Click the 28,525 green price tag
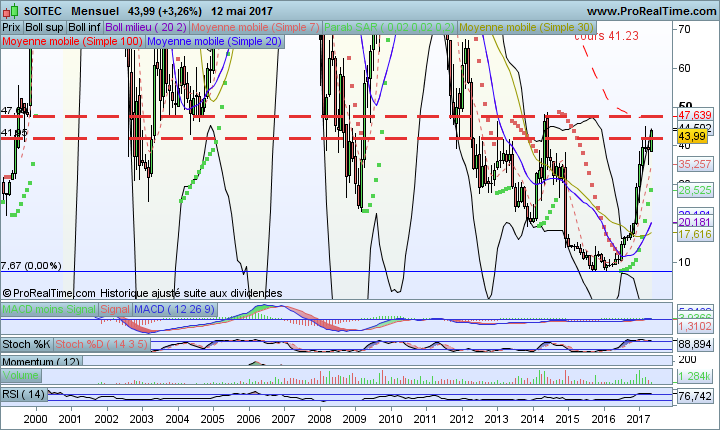Screen dimensions: 720x430 (695, 190)
